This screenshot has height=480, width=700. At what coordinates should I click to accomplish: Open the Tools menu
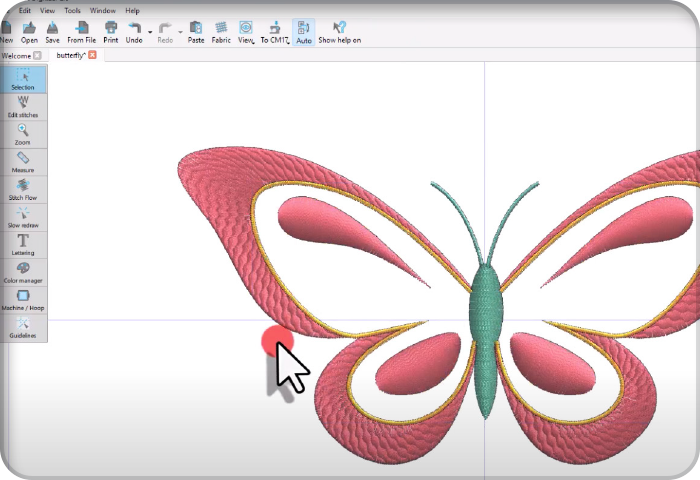[x=73, y=10]
